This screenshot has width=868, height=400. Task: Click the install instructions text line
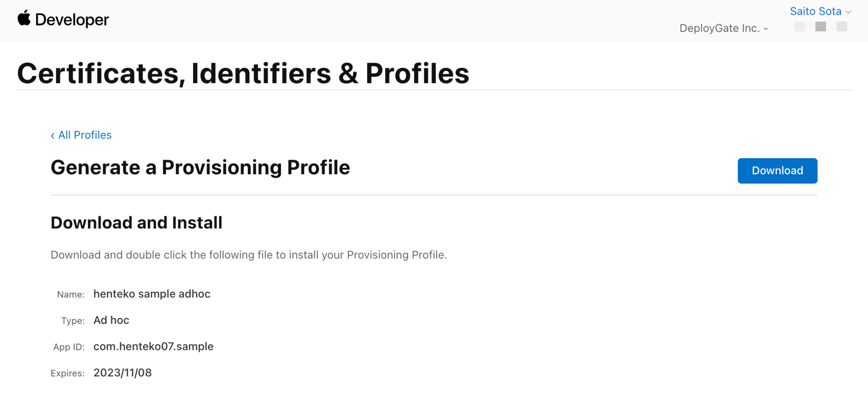(x=249, y=255)
